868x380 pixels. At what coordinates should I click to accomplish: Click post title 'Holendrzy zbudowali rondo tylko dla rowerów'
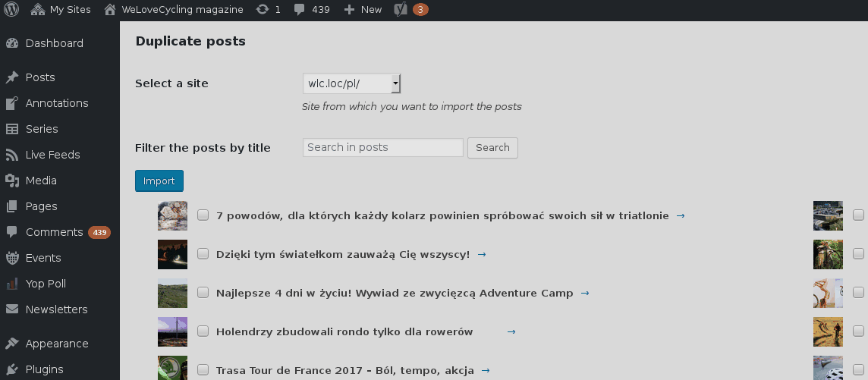pyautogui.click(x=344, y=332)
